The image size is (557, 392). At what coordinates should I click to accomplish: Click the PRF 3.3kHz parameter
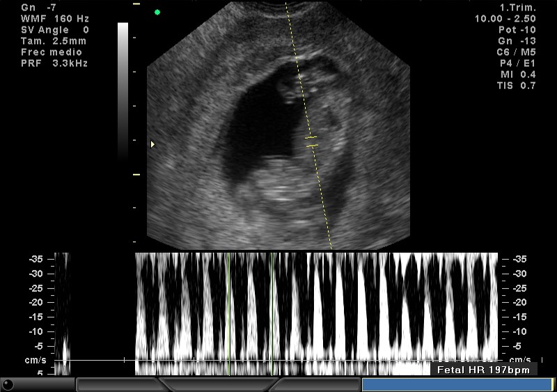point(54,63)
